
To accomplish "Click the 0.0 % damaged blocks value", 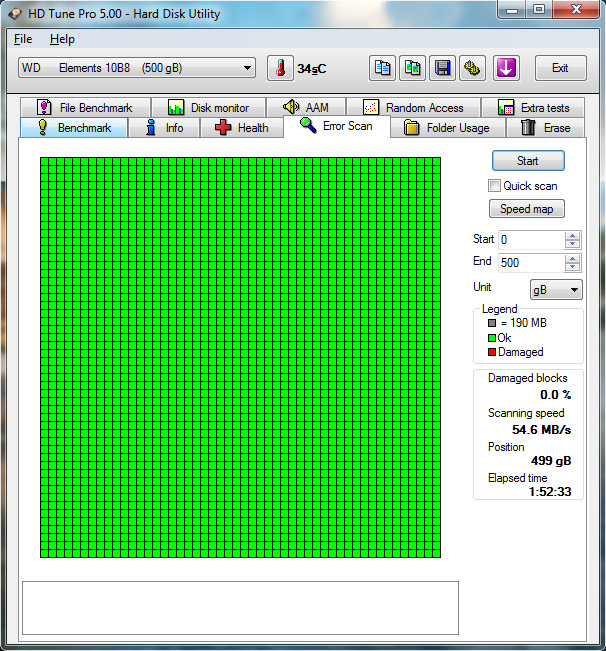I will pyautogui.click(x=556, y=394).
